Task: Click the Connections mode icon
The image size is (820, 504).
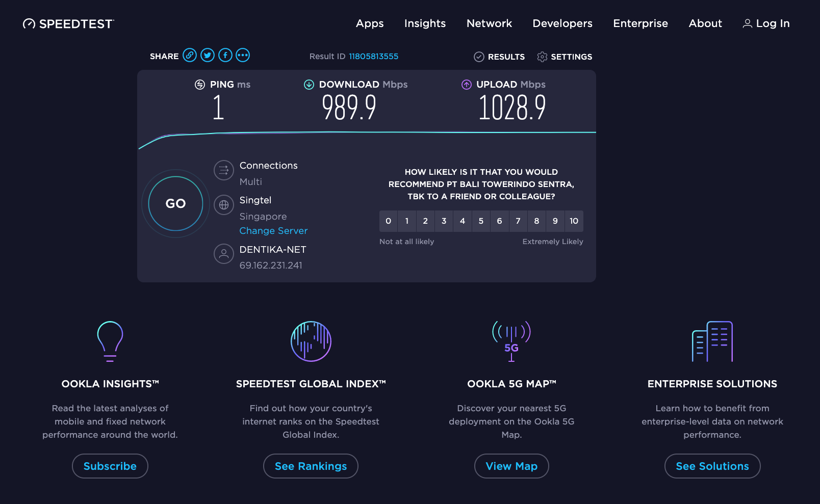Action: tap(224, 171)
